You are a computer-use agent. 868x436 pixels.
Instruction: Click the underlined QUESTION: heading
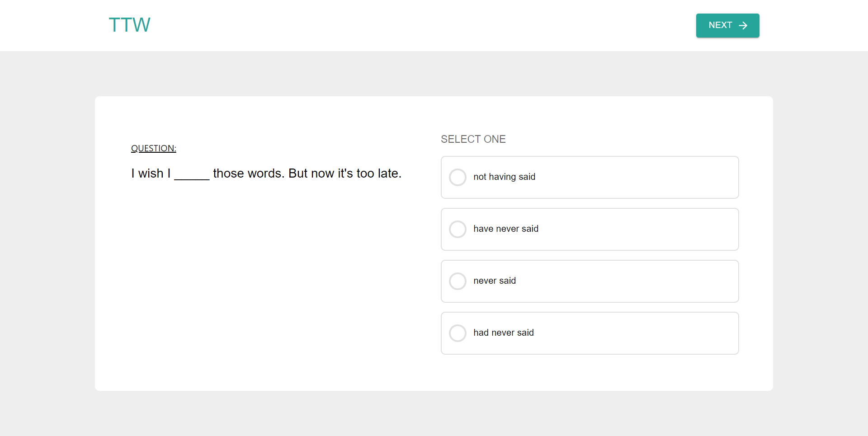pos(153,148)
